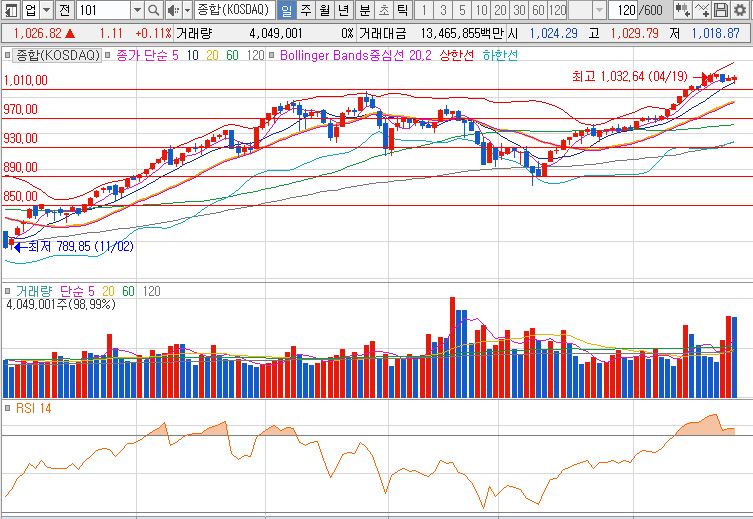Open the dropdown beside the speaker icon
This screenshot has width=753, height=519.
pyautogui.click(x=187, y=10)
